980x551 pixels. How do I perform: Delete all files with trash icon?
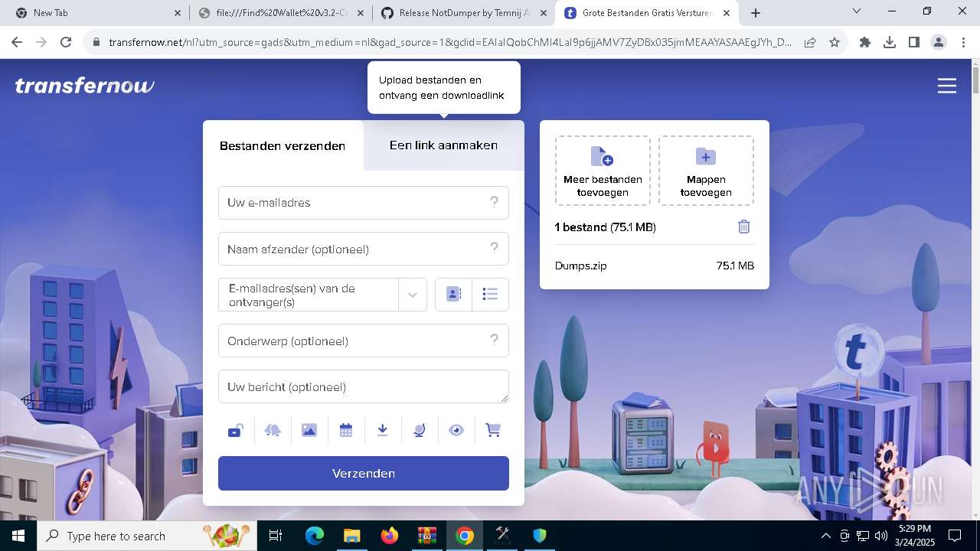pos(744,227)
